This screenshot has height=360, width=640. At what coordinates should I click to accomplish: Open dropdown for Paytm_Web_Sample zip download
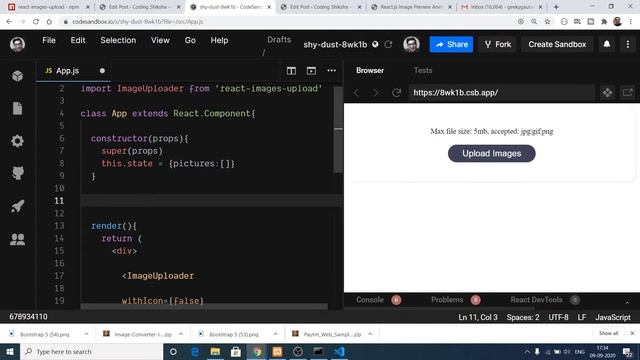pyautogui.click(x=370, y=334)
